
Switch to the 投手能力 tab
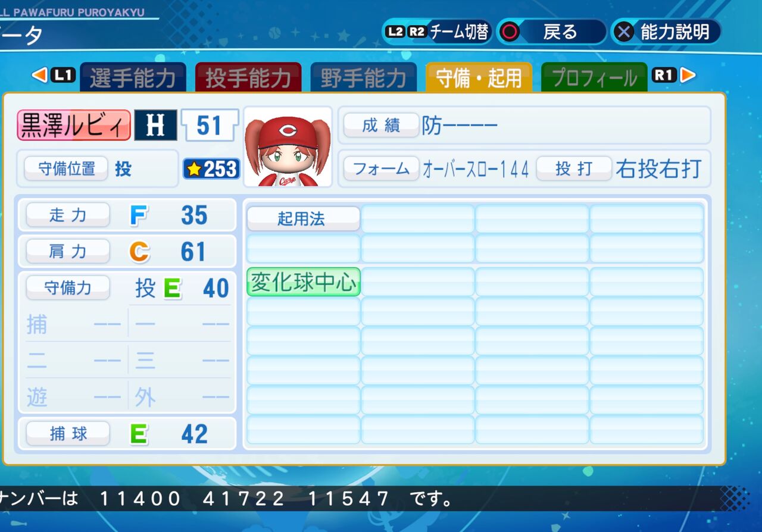pos(248,77)
